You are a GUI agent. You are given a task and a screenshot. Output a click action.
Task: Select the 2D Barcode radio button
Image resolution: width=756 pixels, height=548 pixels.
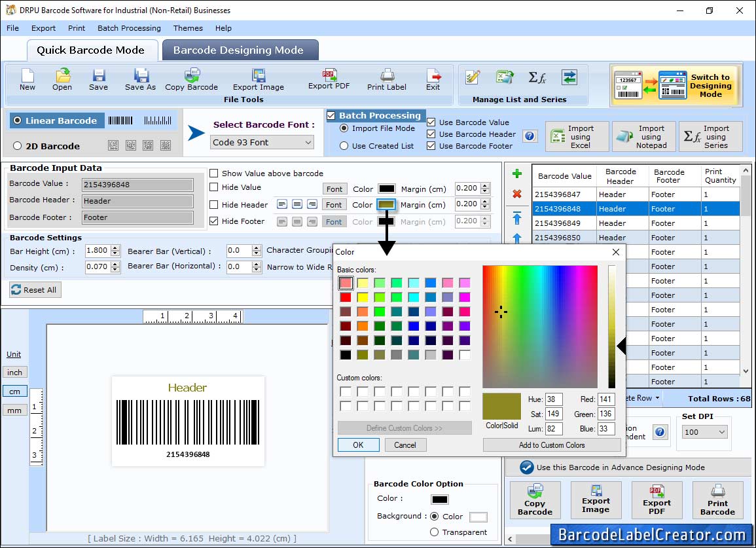coord(18,146)
